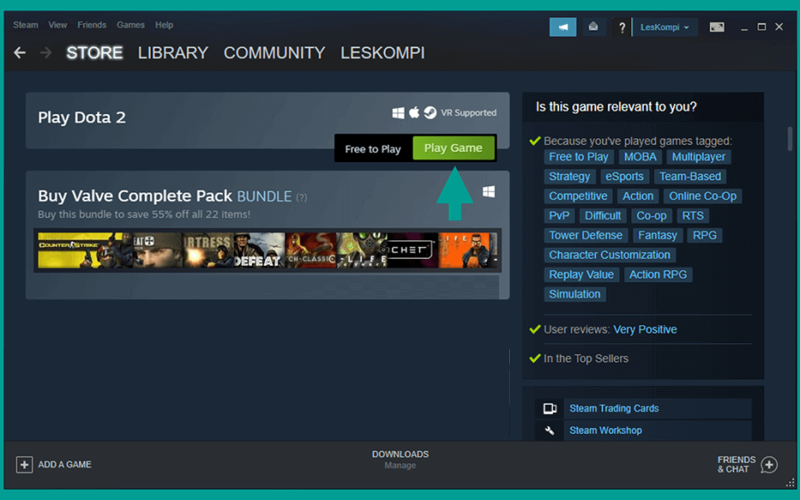
Task: Click the VR Supported label
Action: point(468,113)
